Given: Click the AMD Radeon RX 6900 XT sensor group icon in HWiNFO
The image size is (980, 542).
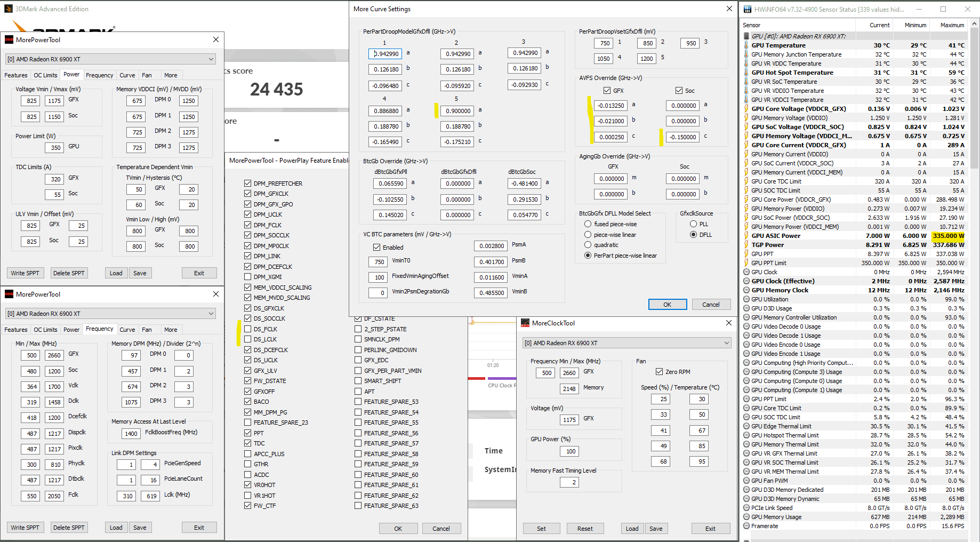Looking at the screenshot, I should (746, 36).
